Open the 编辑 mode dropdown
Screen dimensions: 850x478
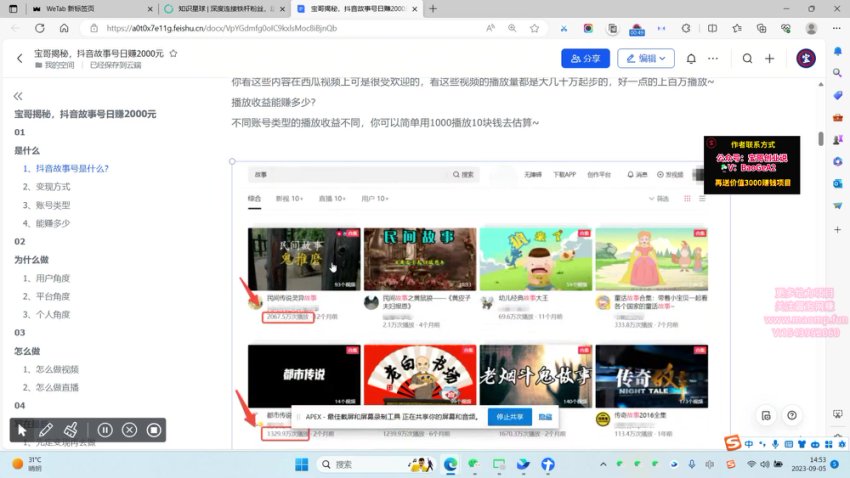click(646, 59)
